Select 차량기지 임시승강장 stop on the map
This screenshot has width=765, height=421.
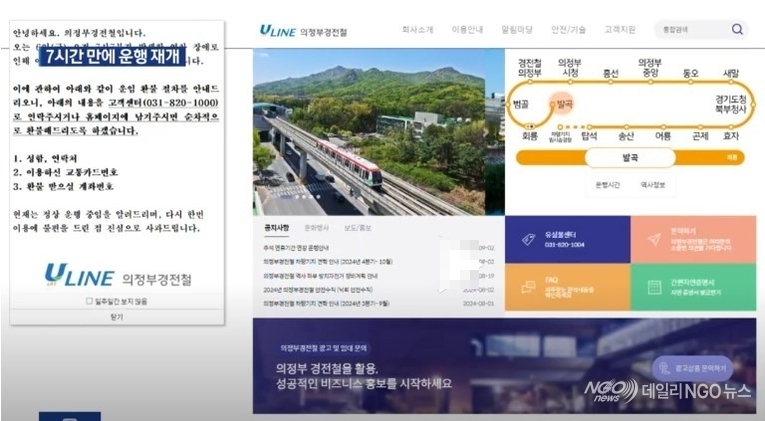tap(560, 135)
